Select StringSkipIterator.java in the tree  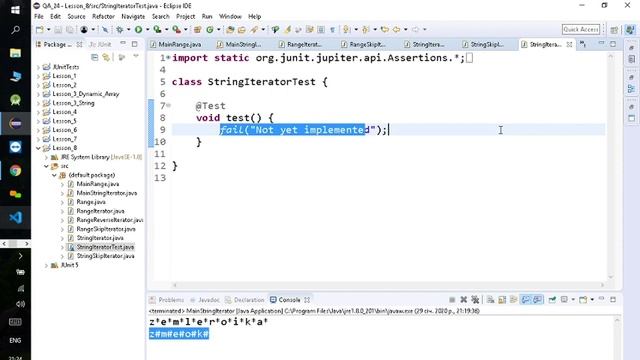coord(105,256)
